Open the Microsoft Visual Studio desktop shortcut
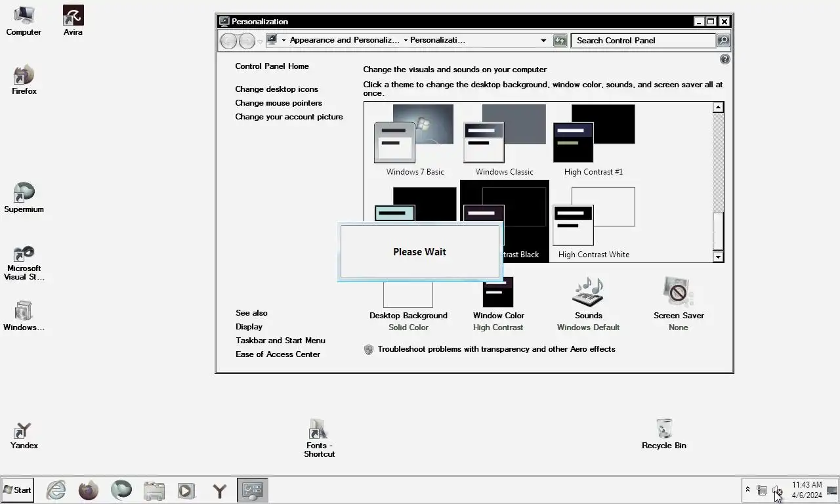 (24, 264)
